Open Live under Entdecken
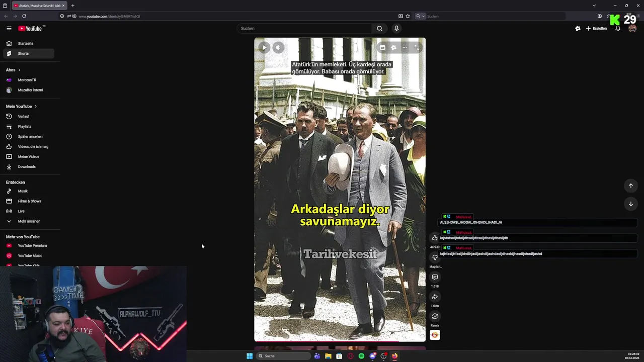Screen dimensions: 644x362 [29, 211]
